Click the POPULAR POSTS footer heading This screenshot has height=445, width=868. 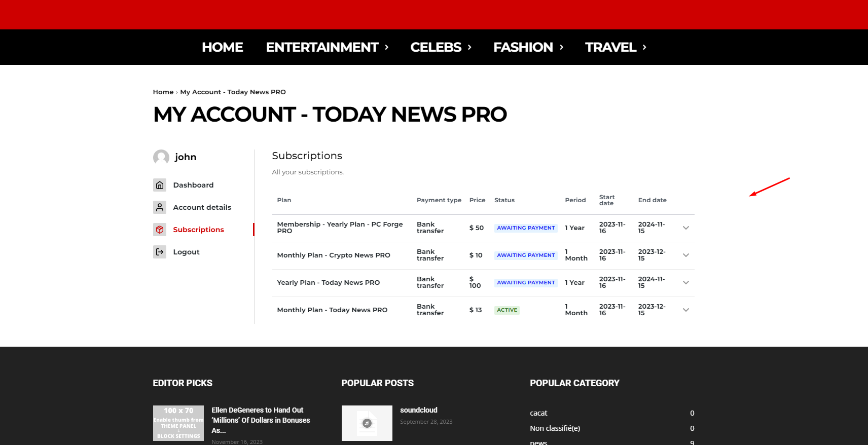click(378, 383)
